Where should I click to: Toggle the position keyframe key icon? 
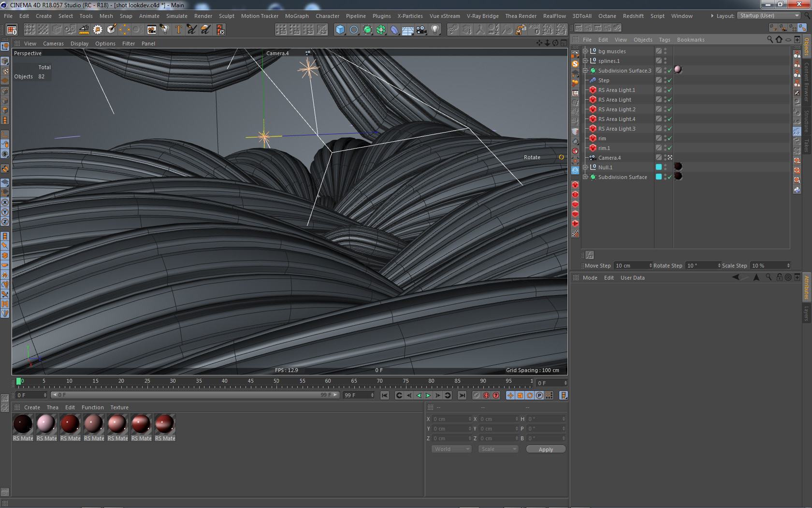click(510, 395)
